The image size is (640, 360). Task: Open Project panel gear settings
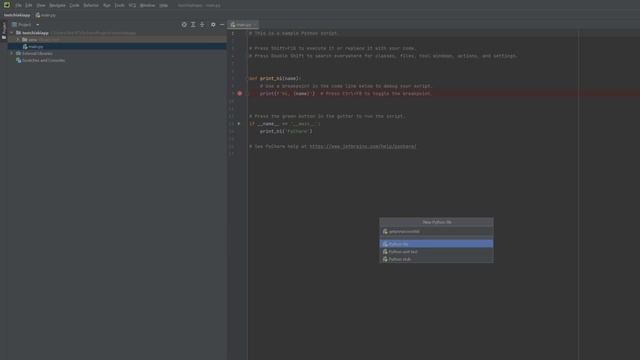point(213,25)
